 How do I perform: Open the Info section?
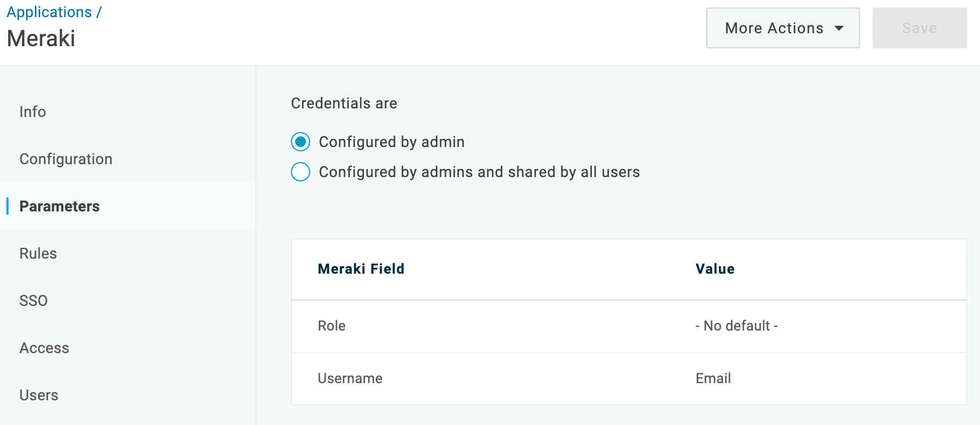(x=32, y=112)
